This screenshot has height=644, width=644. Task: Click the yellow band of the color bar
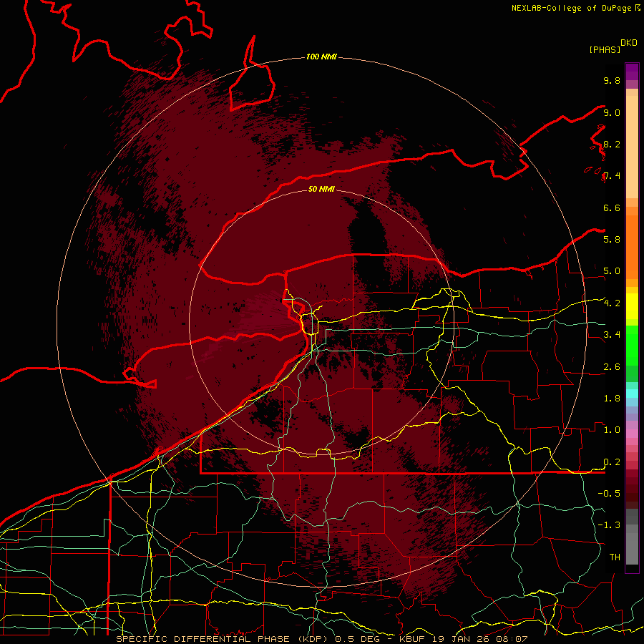[632, 306]
